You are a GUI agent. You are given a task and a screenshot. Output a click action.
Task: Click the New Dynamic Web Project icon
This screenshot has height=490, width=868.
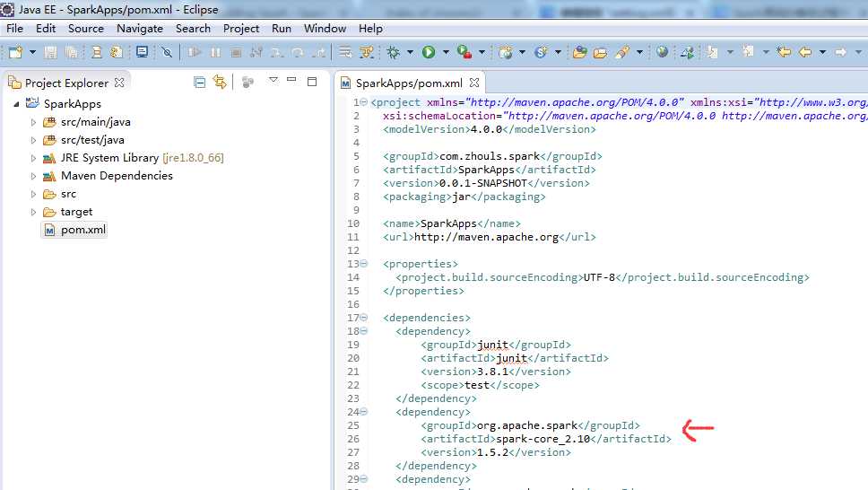(x=506, y=52)
